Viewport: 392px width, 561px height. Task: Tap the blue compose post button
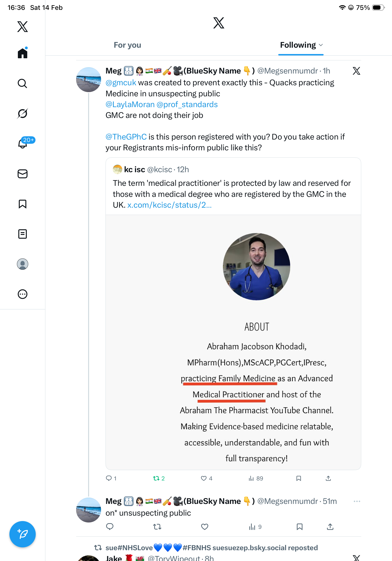pos(23,534)
